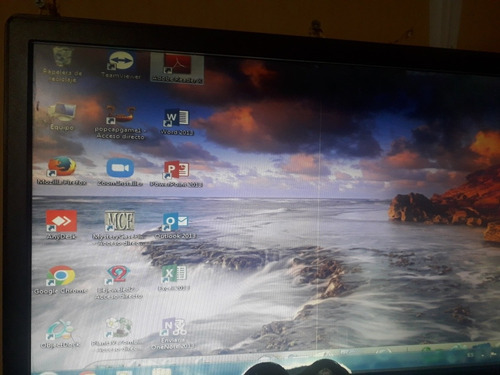Click the Google Chrome desktop icon
500x375 pixels.
(61, 280)
